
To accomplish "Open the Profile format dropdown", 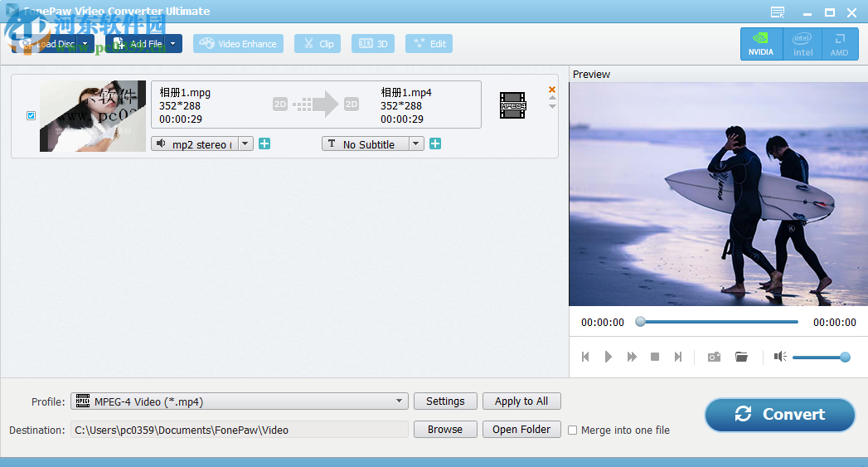I will coord(239,401).
